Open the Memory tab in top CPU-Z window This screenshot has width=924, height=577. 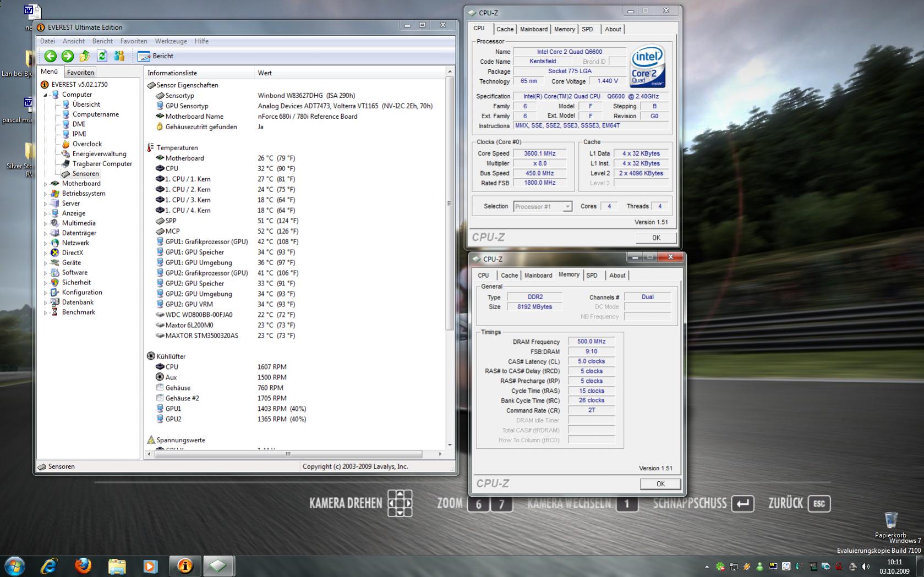[x=564, y=29]
